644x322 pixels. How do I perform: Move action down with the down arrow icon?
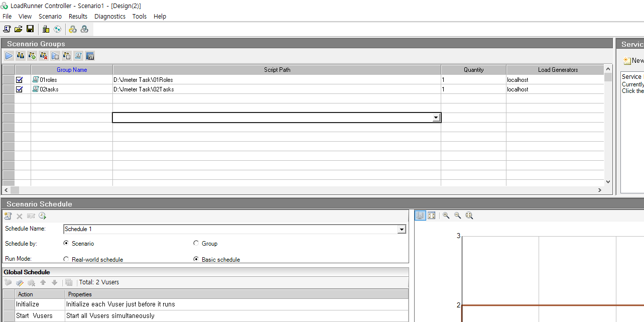coord(54,282)
